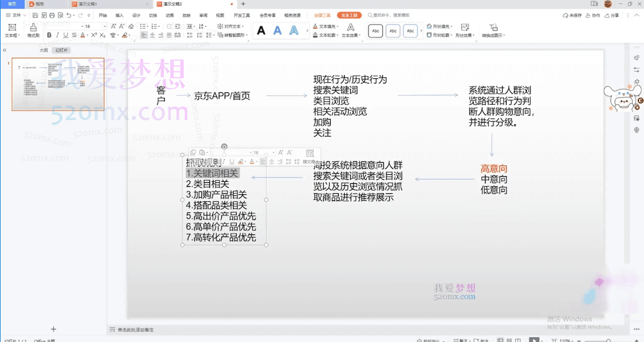Toggle italic formatting in ribbon
The width and height of the screenshot is (644, 342).
point(58,35)
